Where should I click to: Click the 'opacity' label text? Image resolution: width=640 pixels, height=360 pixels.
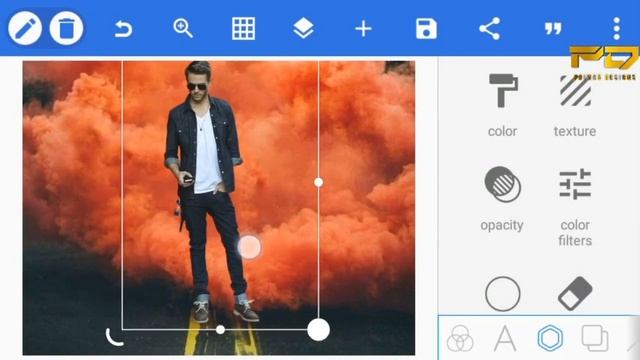click(x=502, y=225)
